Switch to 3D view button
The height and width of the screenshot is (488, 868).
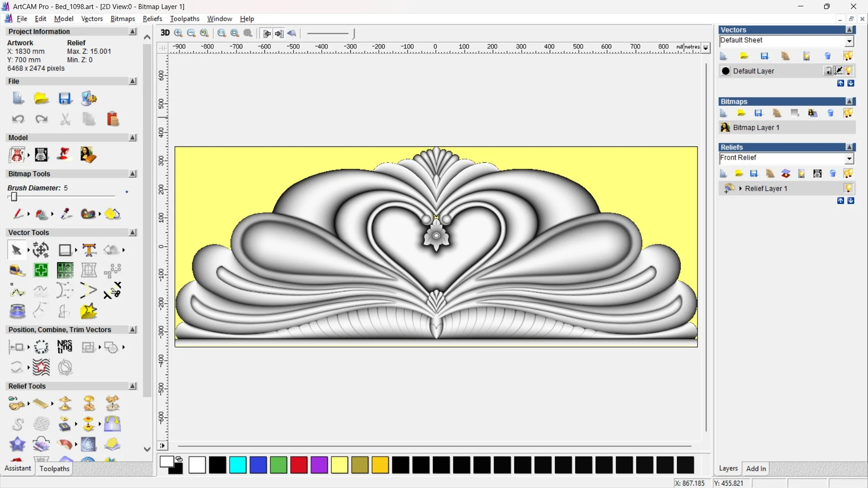[165, 33]
